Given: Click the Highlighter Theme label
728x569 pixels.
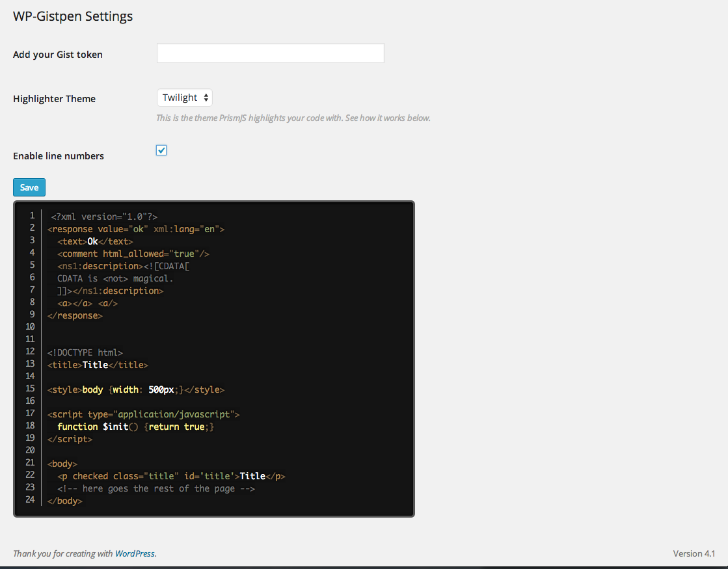Looking at the screenshot, I should 54,98.
